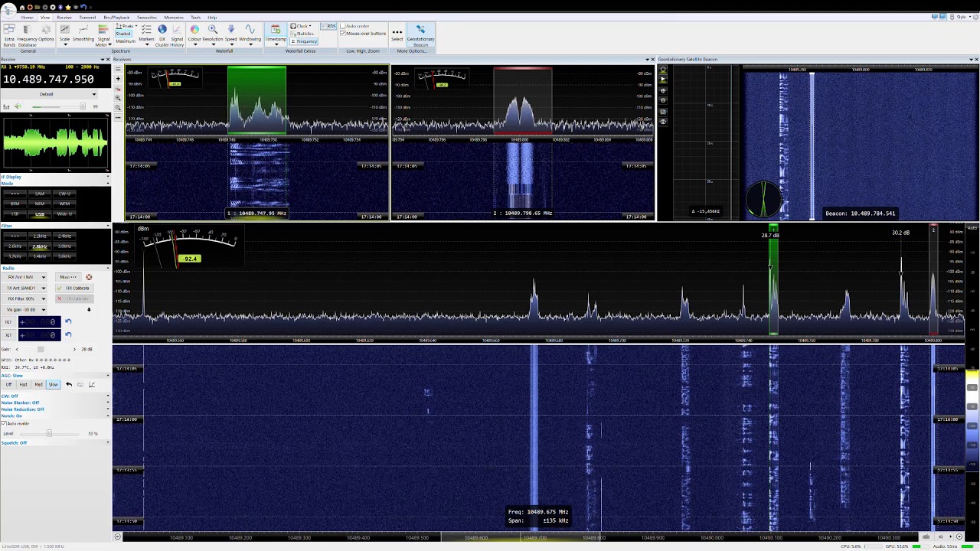Switch to the Home ribbon tab

point(27,17)
